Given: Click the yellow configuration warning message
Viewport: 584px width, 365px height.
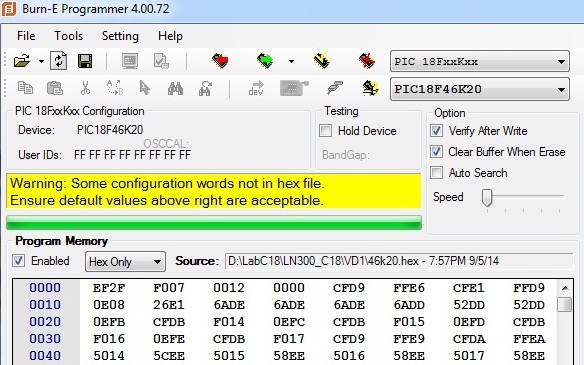Looking at the screenshot, I should click(x=214, y=191).
